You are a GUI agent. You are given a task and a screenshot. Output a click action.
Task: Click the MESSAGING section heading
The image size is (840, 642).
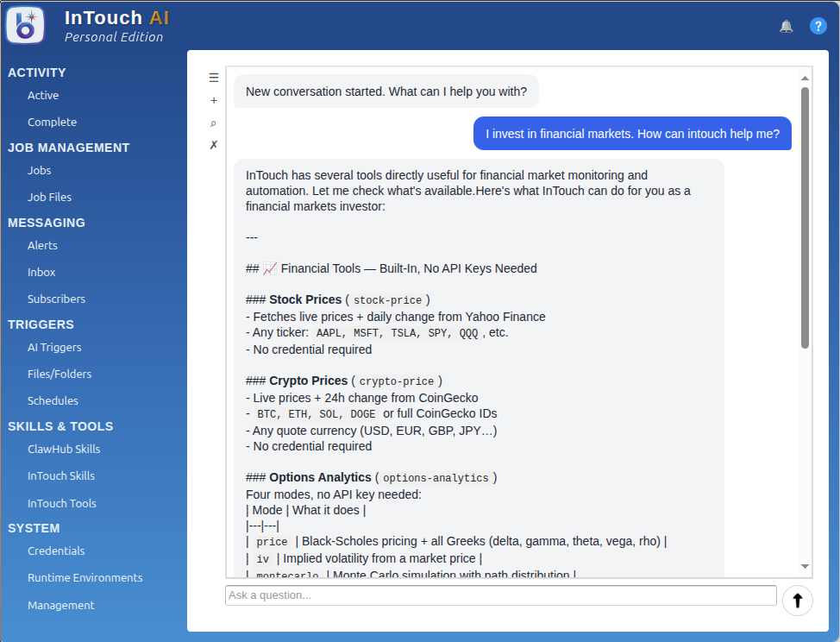point(47,223)
